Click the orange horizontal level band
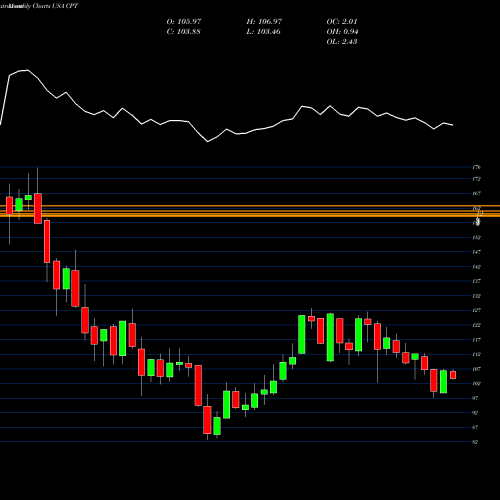Image resolution: width=500 pixels, height=500 pixels. point(250,211)
